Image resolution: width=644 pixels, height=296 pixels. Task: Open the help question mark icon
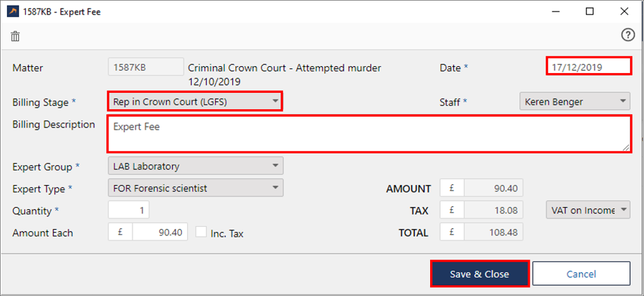628,35
